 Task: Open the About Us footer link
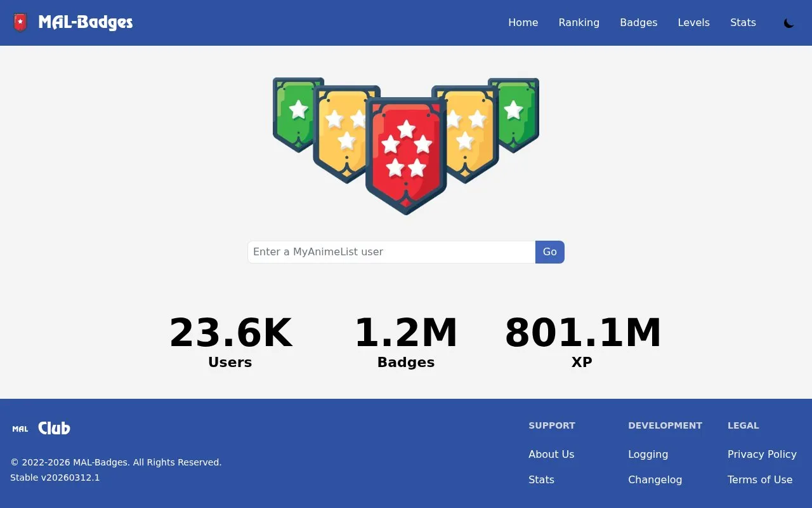(551, 454)
